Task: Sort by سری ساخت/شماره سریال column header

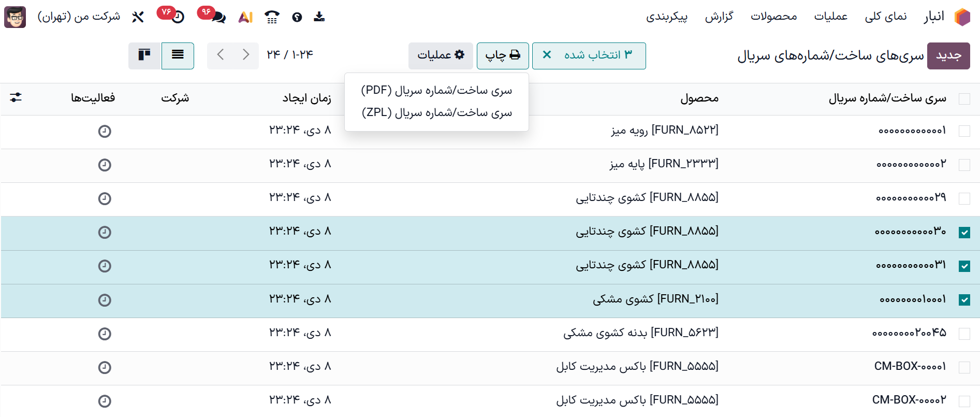Action: pyautogui.click(x=887, y=98)
